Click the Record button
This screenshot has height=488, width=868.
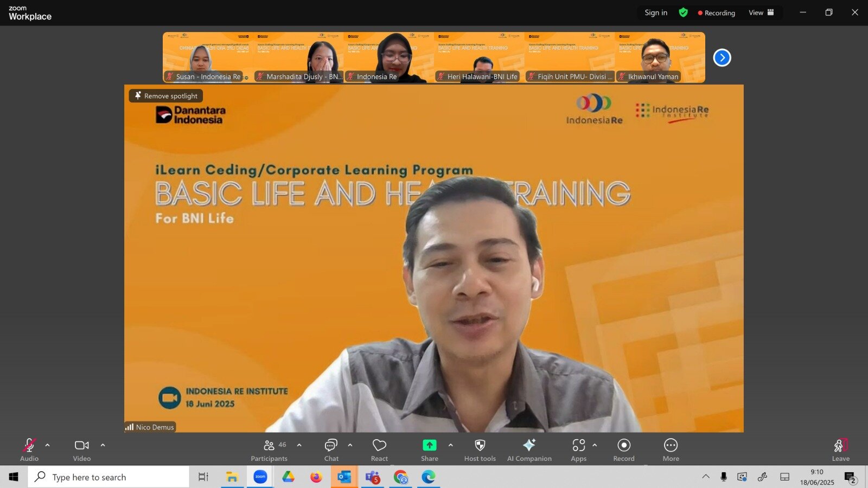click(x=624, y=450)
